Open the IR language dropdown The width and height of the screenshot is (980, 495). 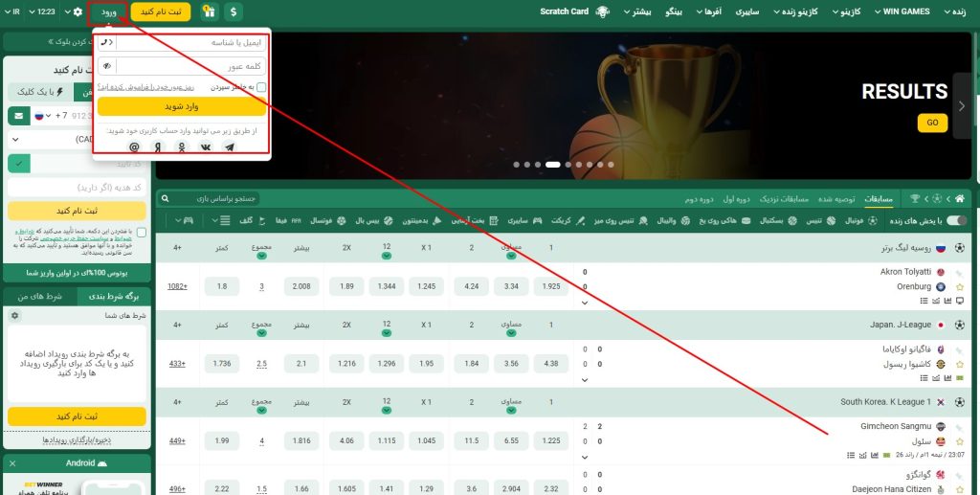[x=12, y=11]
